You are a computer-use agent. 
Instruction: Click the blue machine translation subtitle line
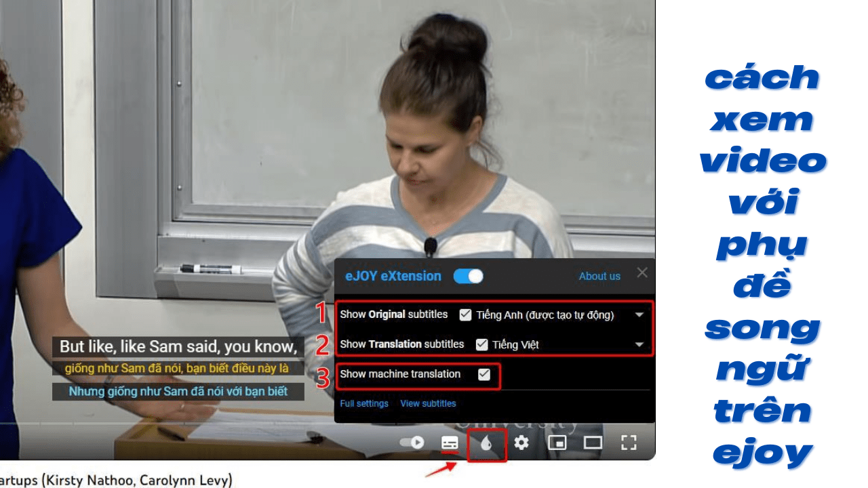tap(178, 391)
